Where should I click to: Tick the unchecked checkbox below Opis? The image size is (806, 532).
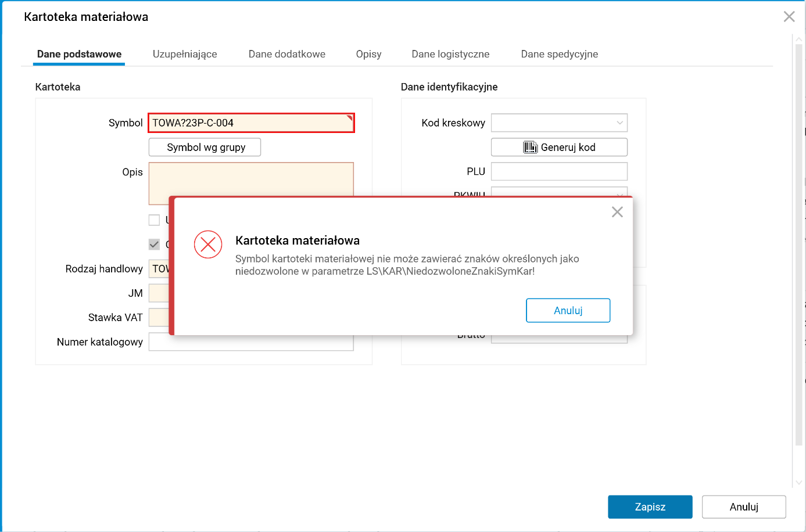pyautogui.click(x=154, y=220)
